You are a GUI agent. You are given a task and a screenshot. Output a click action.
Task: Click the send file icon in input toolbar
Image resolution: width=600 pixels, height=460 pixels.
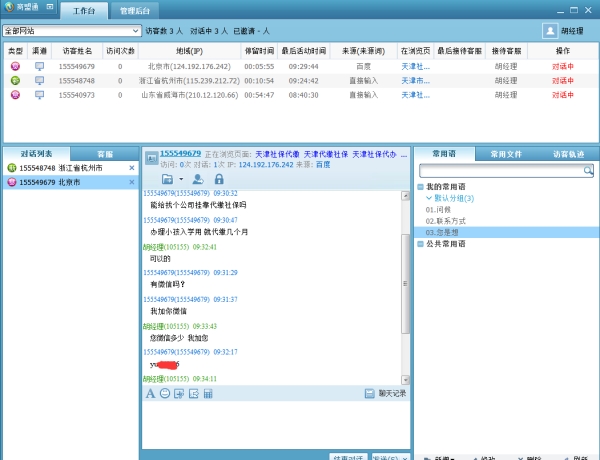[x=194, y=393]
